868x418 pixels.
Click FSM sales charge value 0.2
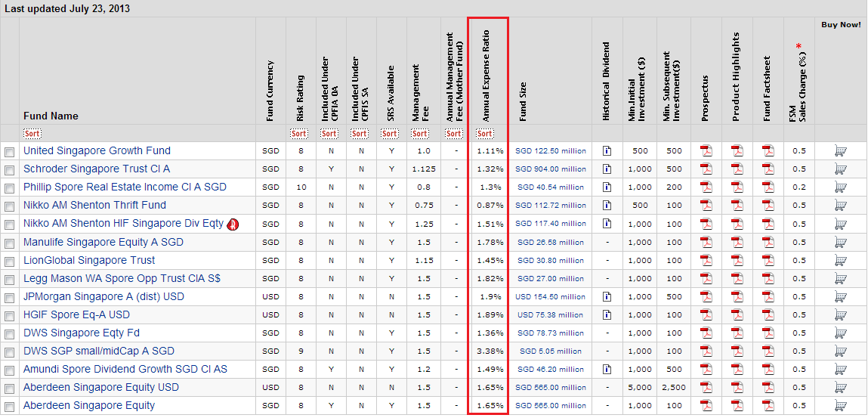798,187
